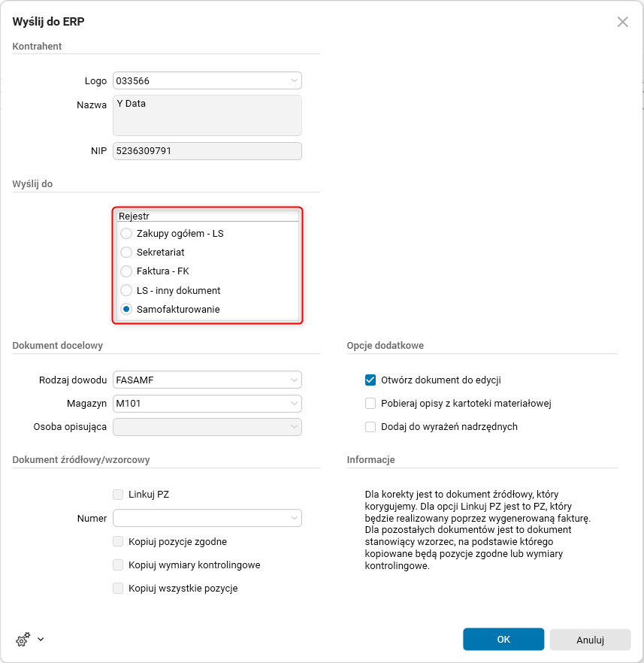Image resolution: width=644 pixels, height=663 pixels.
Task: Expand the Logo dropdown
Action: coord(293,80)
